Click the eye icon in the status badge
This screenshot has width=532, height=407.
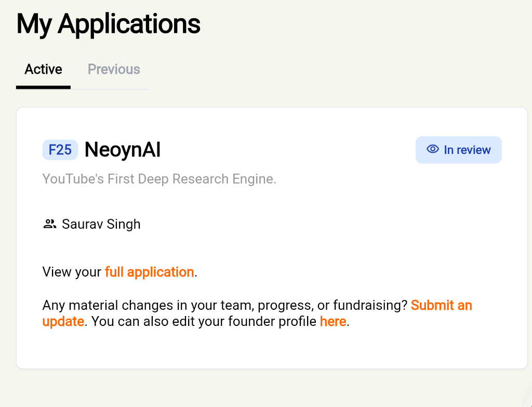[x=432, y=150]
